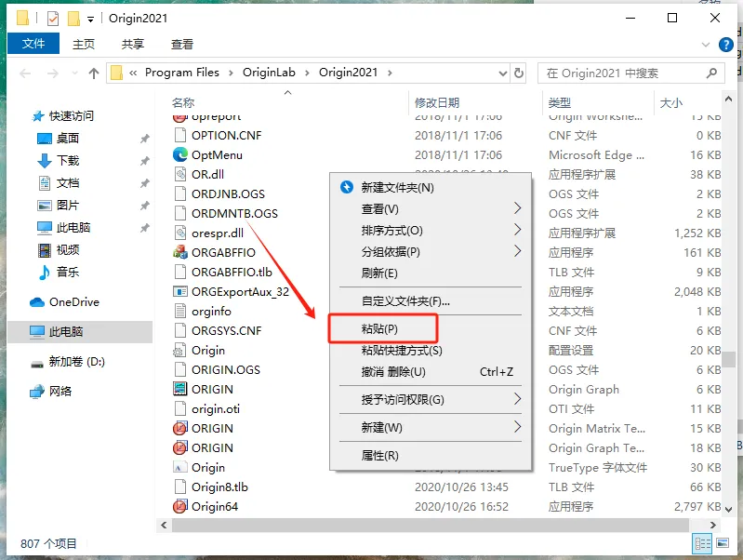This screenshot has width=743, height=560.
Task: Open the 查看 ribbon tab
Action: pos(182,44)
